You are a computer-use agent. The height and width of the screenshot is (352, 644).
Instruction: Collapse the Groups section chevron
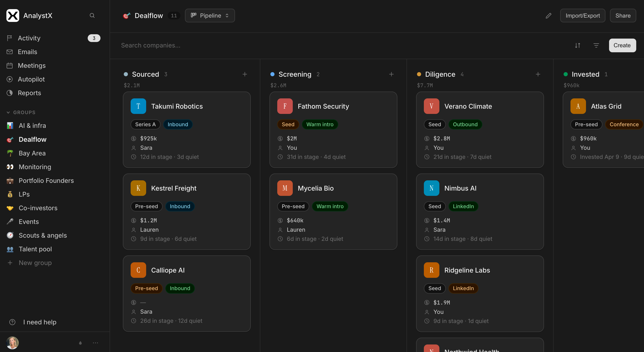8,112
